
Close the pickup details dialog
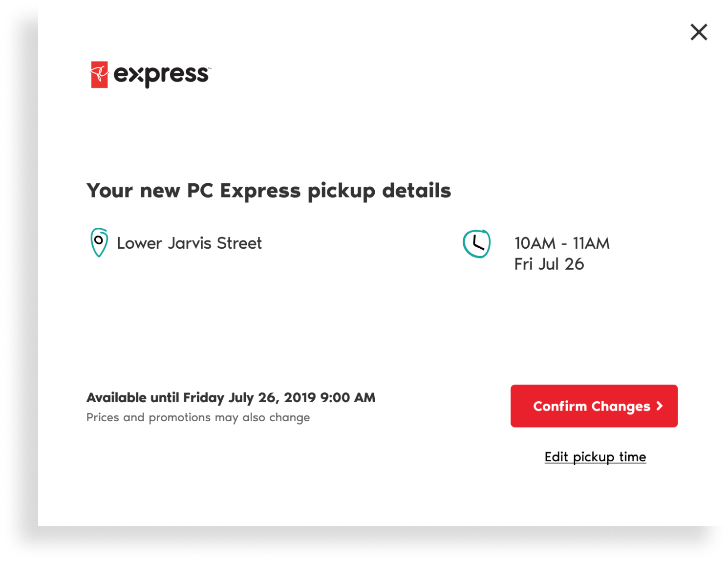coord(699,32)
